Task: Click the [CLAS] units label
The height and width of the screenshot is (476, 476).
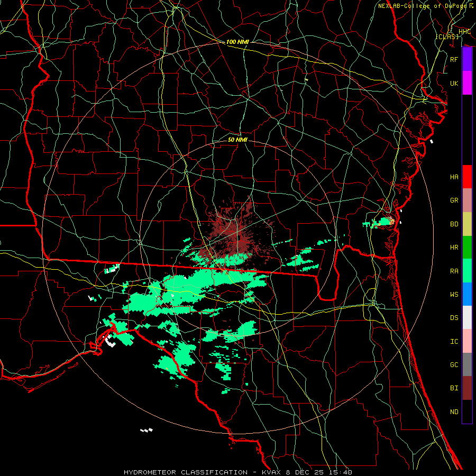Action: pyautogui.click(x=447, y=36)
